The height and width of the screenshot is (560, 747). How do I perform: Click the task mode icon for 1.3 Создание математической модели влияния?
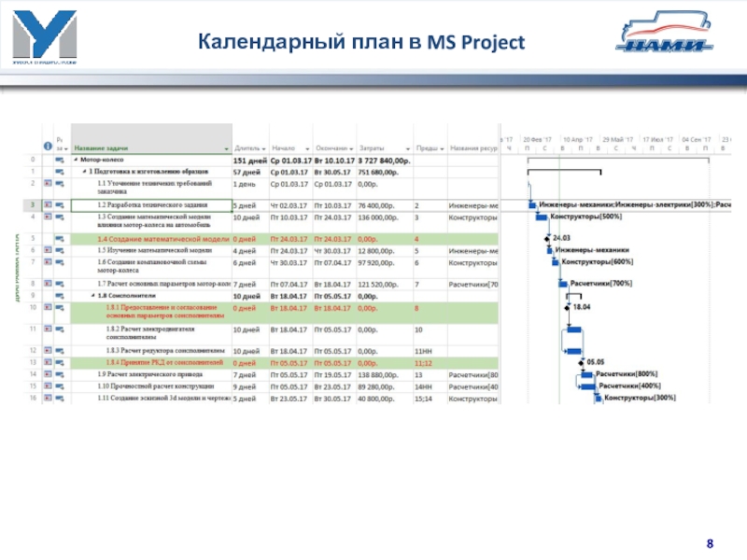60,217
